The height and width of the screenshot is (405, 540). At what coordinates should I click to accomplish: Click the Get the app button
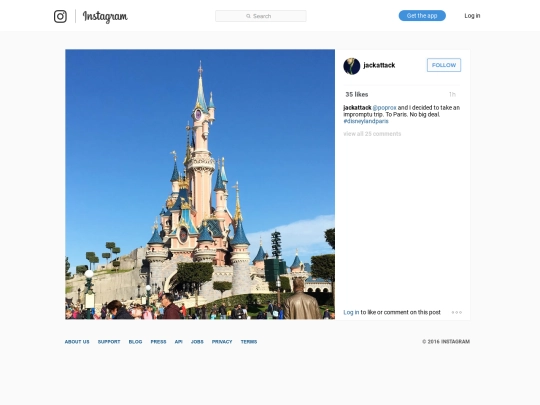[x=422, y=16]
